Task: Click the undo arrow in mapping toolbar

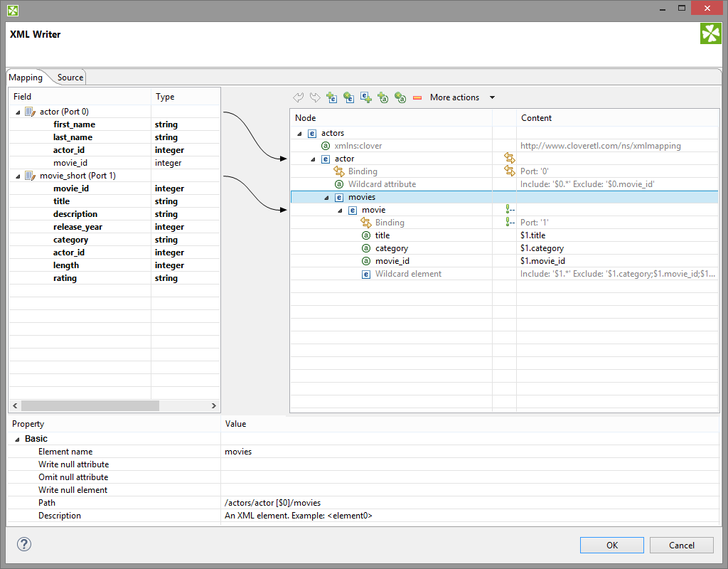Action: coord(299,97)
